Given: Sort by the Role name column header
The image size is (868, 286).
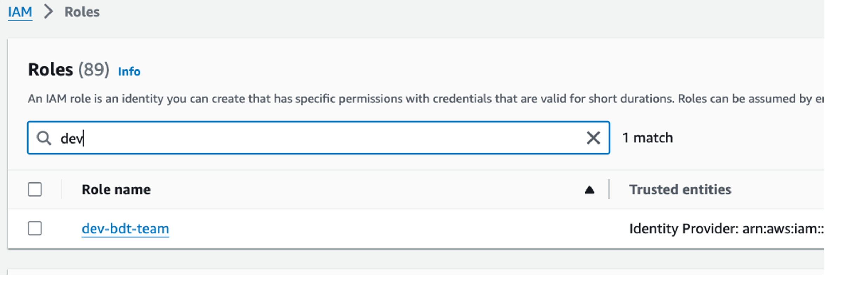Looking at the screenshot, I should click(116, 189).
